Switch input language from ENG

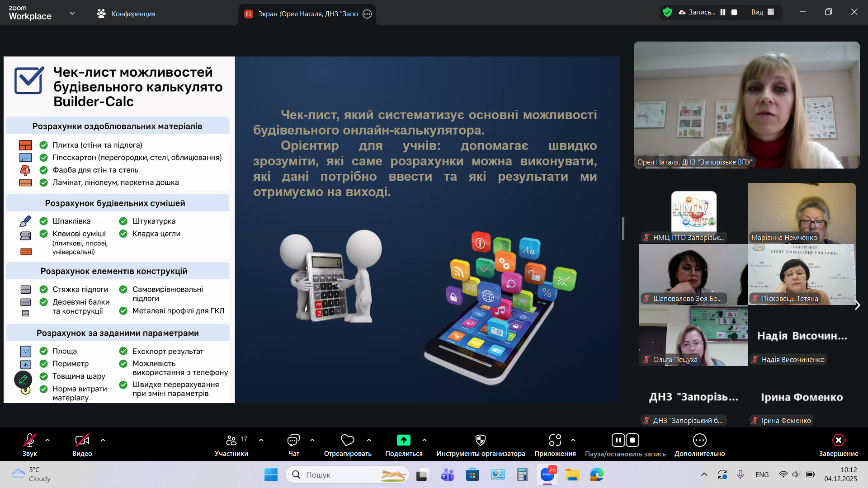coord(762,474)
